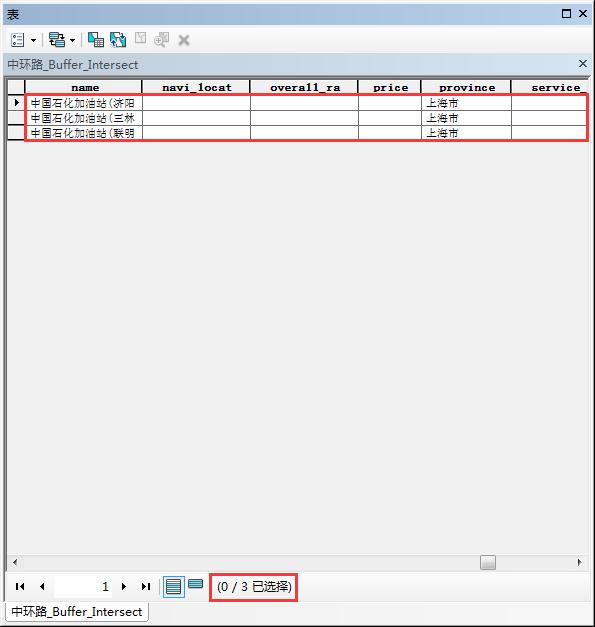Switch to the 中环路_Buffer_Intersect bottom tab
This screenshot has width=595, height=627.
click(x=76, y=612)
